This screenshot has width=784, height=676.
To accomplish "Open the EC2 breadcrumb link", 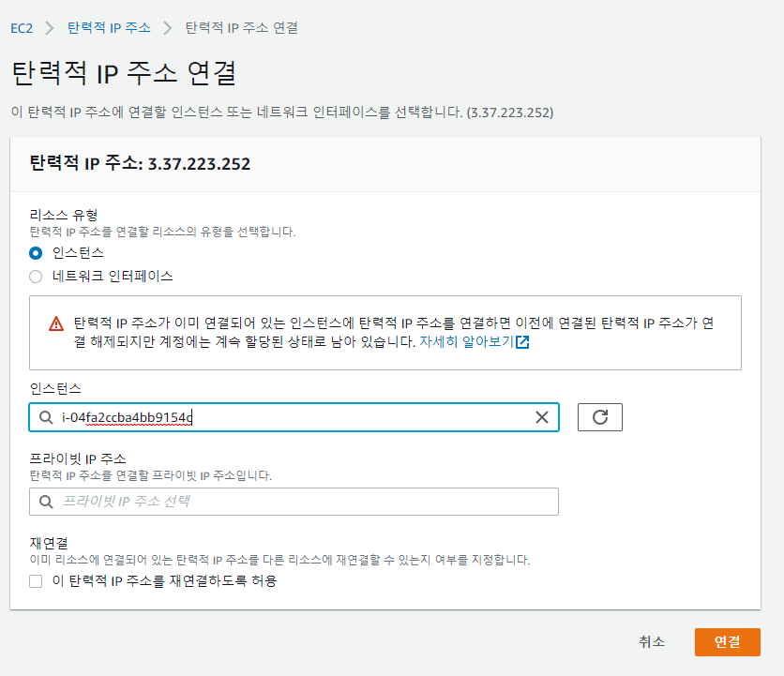I will (22, 28).
